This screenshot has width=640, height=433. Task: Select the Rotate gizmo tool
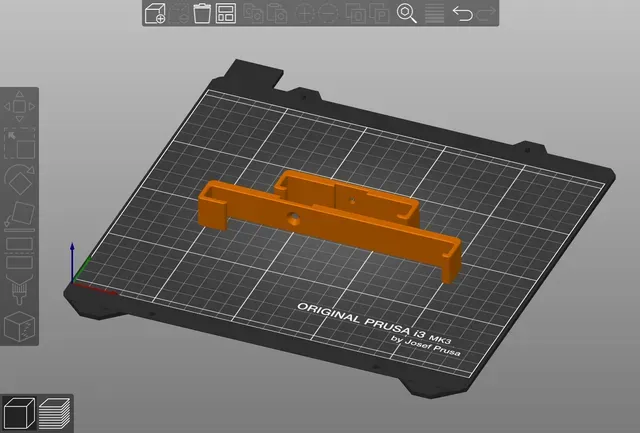pyautogui.click(x=19, y=180)
